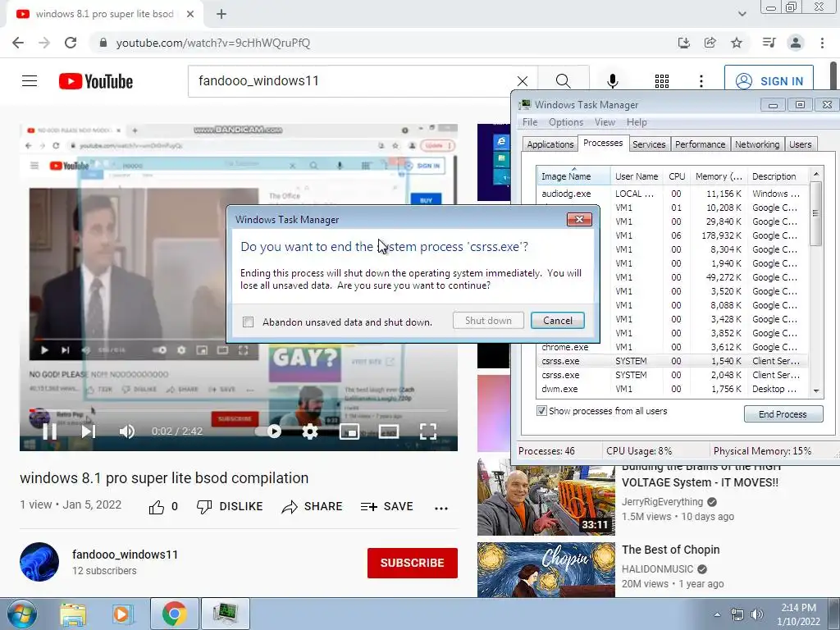
Task: Open the JerryRigEverything video thumbnail
Action: click(546, 497)
